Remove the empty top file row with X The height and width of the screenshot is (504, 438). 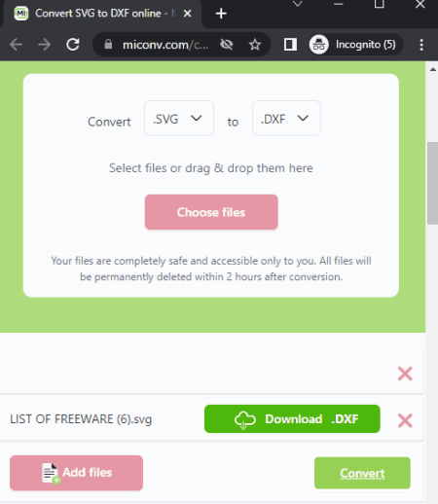(405, 374)
